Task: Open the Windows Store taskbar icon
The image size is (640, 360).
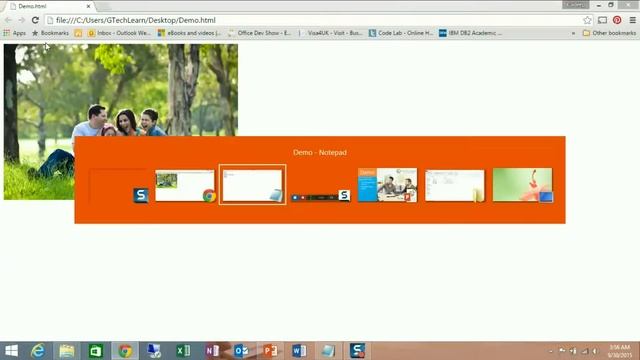Action: click(96, 351)
